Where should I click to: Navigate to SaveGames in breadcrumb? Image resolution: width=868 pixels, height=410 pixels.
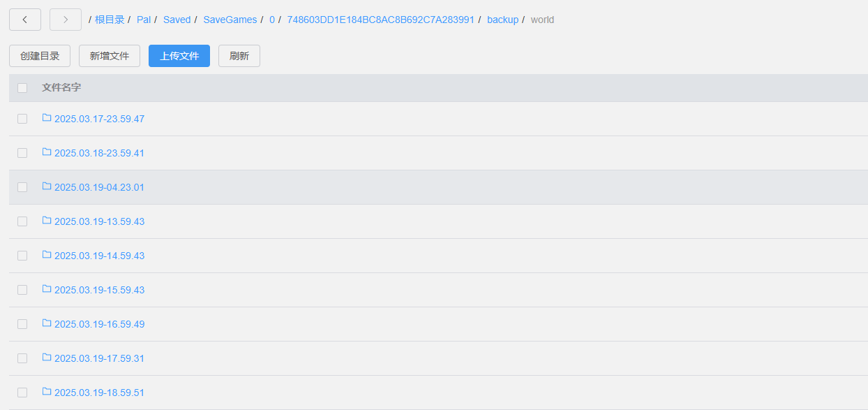(230, 20)
